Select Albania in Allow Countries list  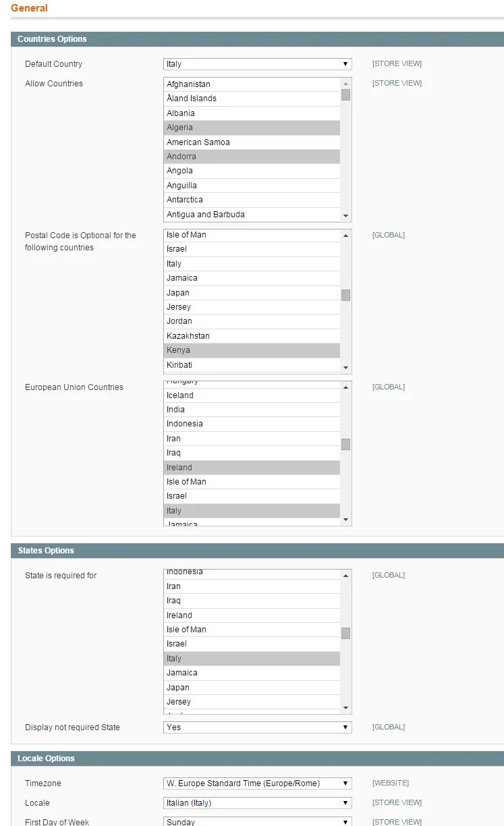tap(252, 113)
